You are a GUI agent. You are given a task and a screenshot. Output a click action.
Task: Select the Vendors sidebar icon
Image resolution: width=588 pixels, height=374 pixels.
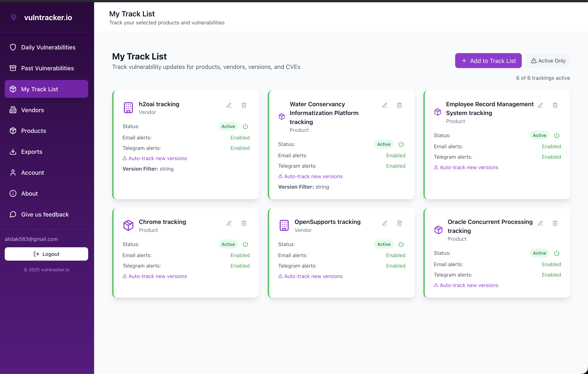click(13, 110)
